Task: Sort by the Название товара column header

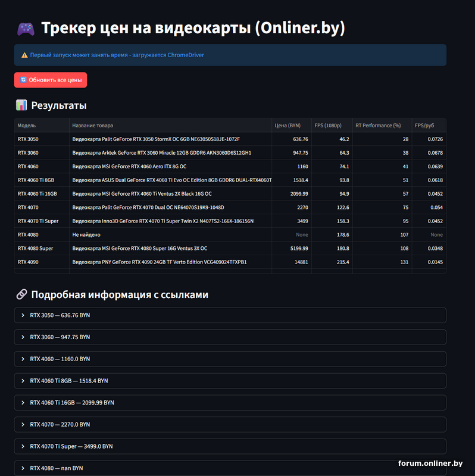Action: pyautogui.click(x=170, y=126)
